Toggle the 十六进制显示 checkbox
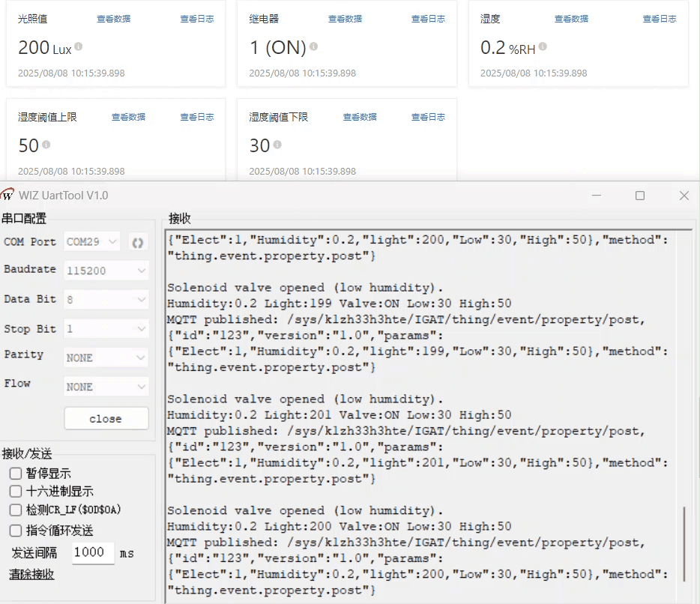Screen dimensions: 700x604 [x=16, y=492]
